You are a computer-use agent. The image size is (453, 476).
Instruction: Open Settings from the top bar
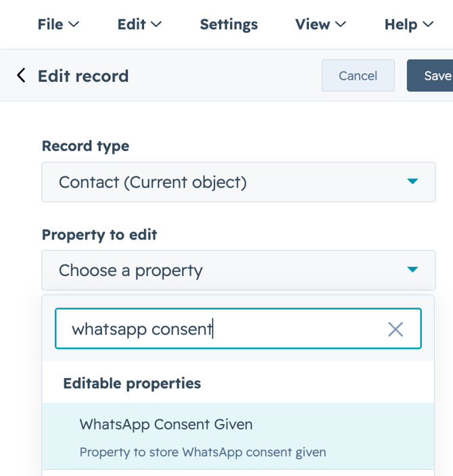coord(229,24)
